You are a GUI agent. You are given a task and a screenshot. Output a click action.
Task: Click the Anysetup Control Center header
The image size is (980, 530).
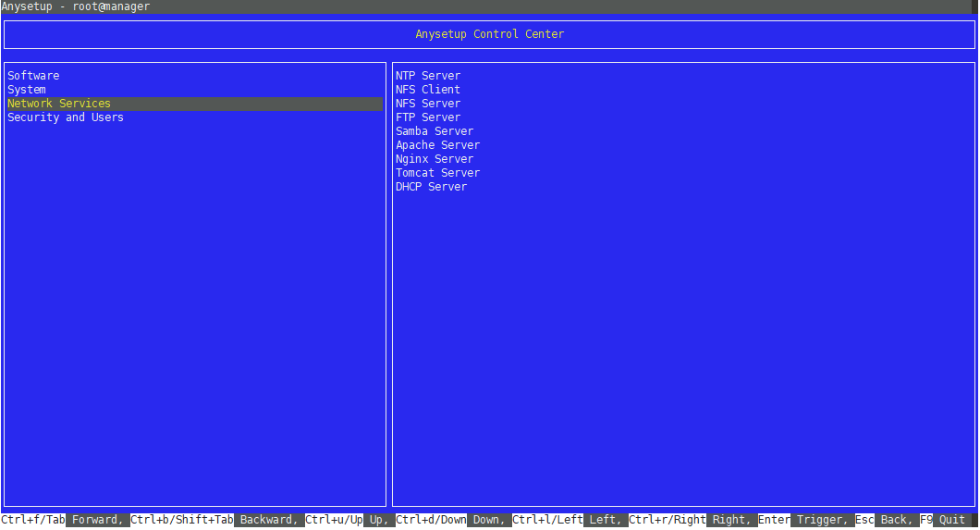tap(490, 34)
